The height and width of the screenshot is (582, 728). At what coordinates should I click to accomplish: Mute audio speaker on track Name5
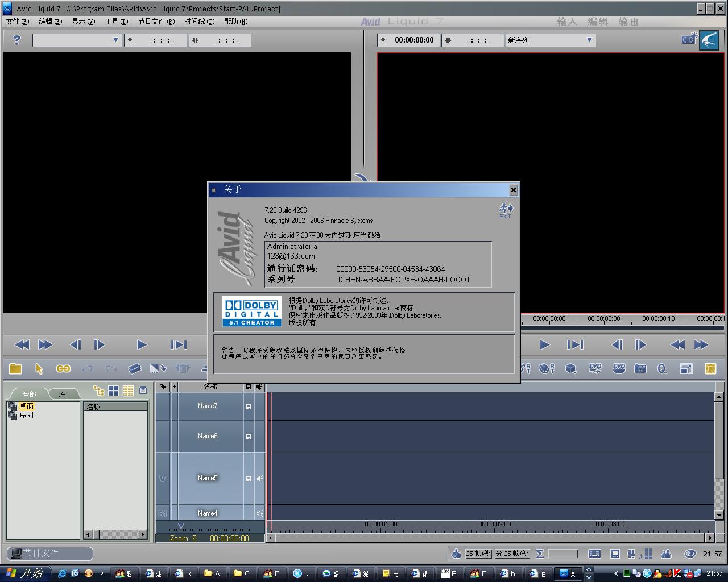(259, 479)
